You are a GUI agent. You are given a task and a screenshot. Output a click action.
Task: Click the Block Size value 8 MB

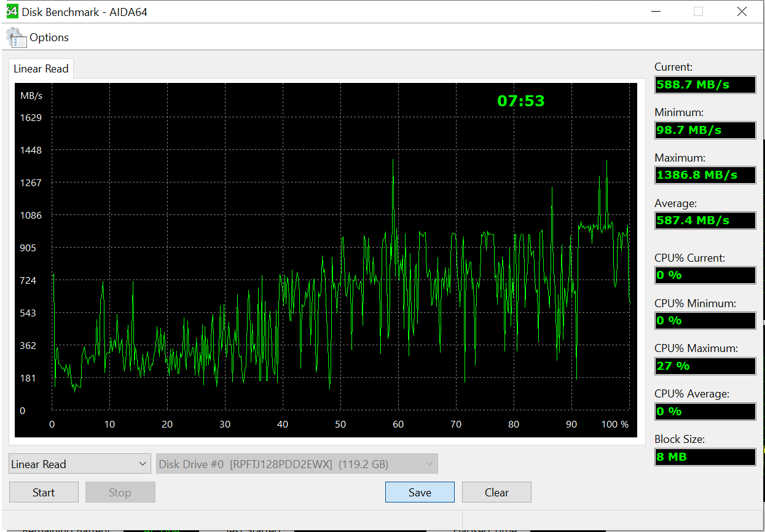[x=705, y=457]
